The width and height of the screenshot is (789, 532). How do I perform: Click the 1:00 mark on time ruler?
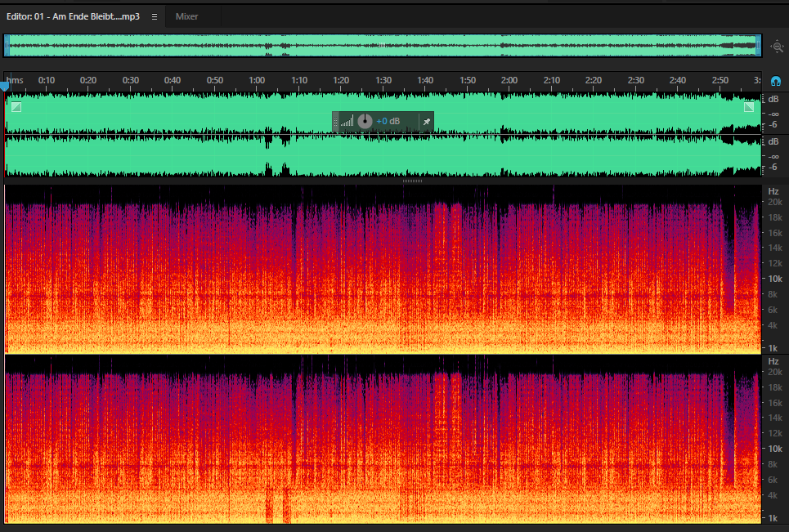pos(257,80)
